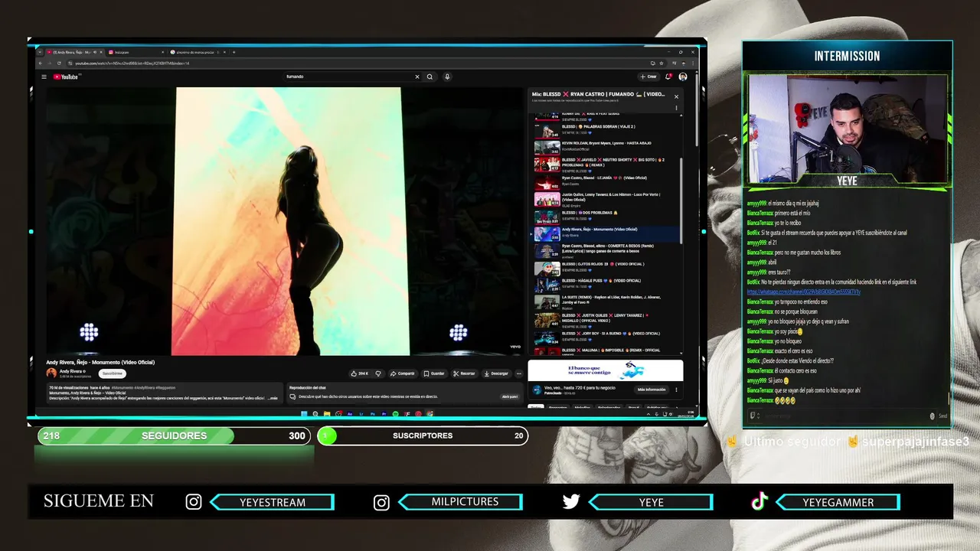Play 'MEDALLO ( OFFICIAL VIDEO )' playlist item

click(605, 319)
